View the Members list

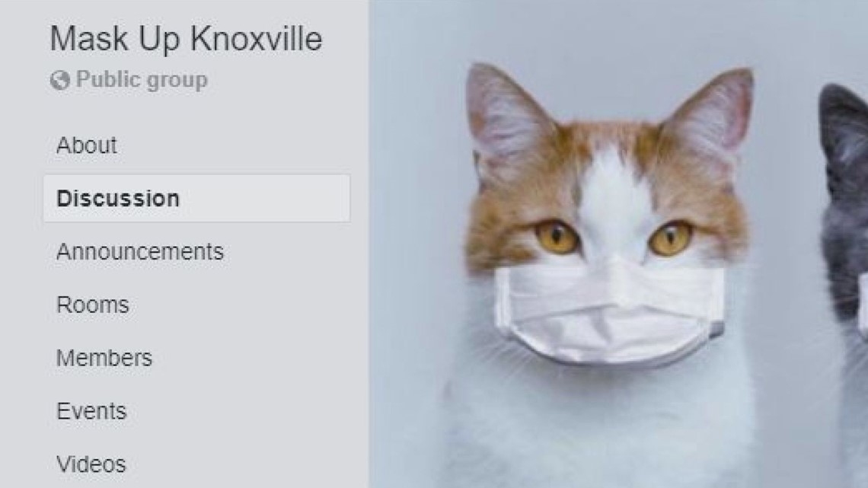click(x=104, y=358)
